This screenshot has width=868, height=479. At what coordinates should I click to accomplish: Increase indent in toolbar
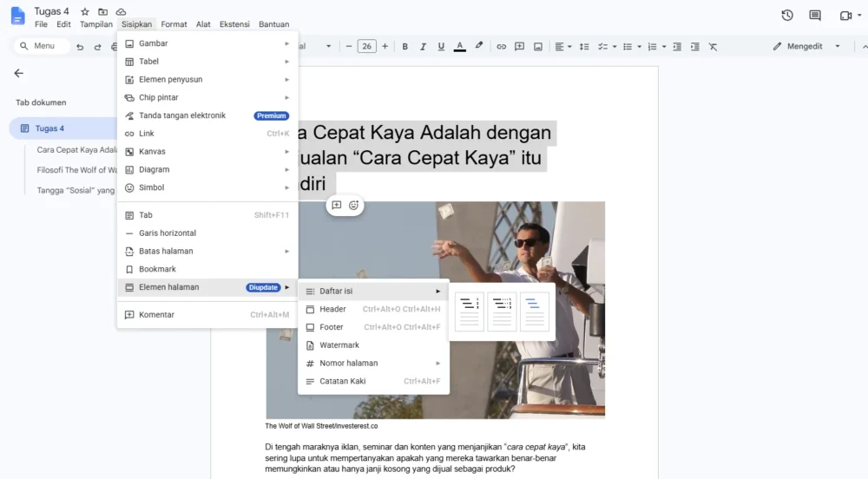click(x=694, y=47)
